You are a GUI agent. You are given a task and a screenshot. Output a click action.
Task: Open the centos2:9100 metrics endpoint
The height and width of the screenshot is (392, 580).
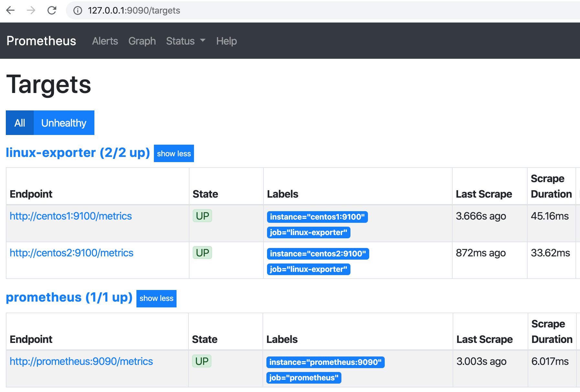coord(71,253)
